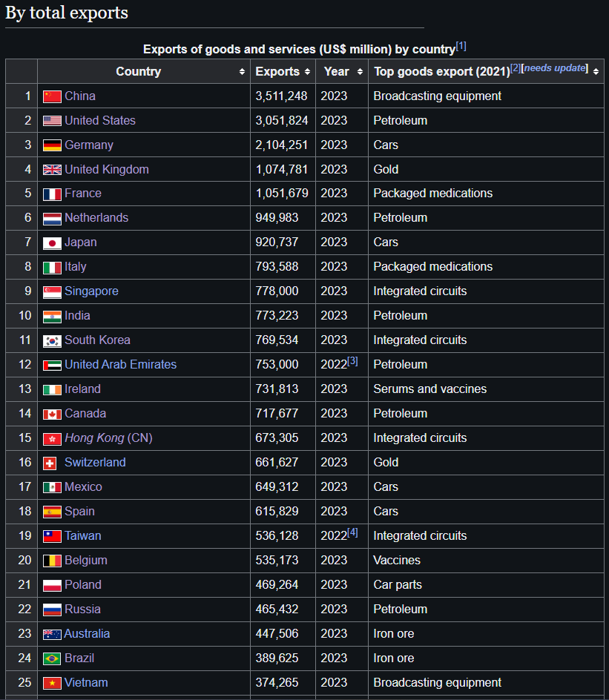Image resolution: width=609 pixels, height=700 pixels.
Task: Open the China country link
Action: tap(80, 96)
